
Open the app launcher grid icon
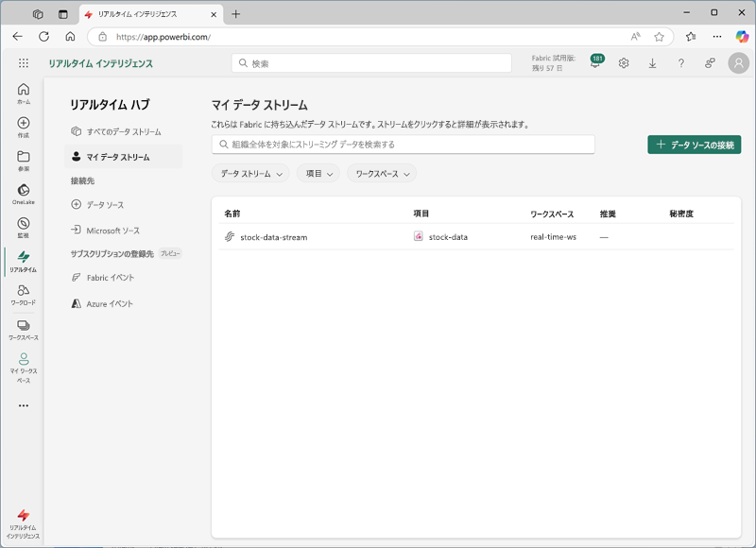[24, 63]
